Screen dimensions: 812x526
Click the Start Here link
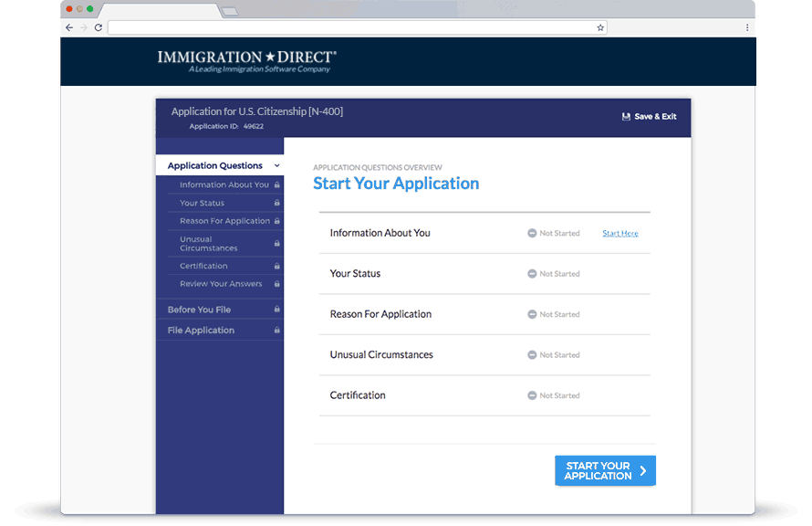tap(619, 234)
